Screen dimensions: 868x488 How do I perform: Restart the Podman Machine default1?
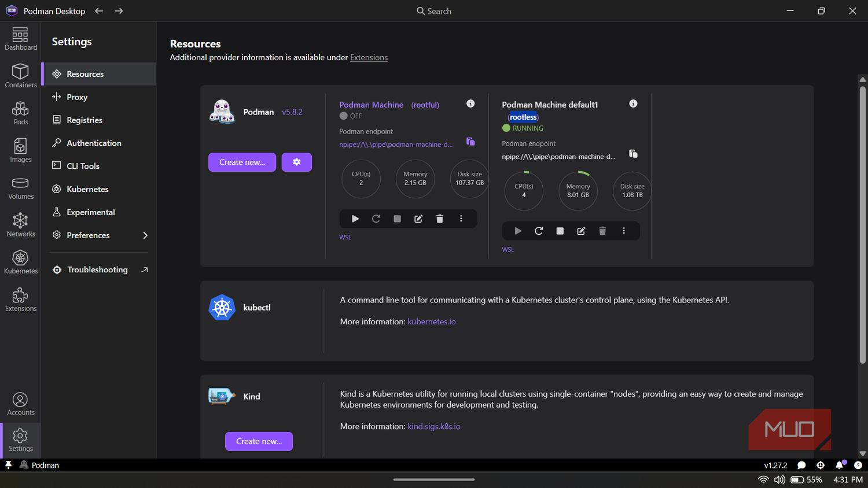click(539, 231)
